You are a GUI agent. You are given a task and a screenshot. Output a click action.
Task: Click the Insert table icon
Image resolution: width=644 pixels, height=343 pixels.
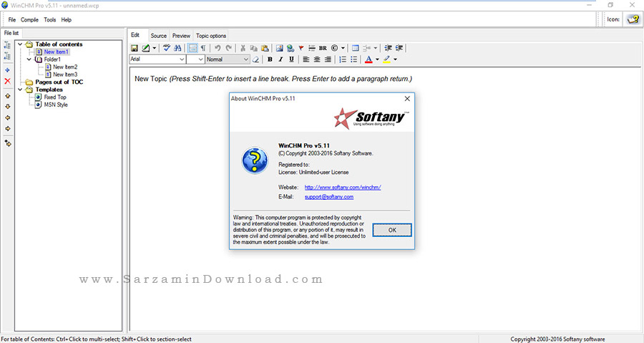pos(355,48)
